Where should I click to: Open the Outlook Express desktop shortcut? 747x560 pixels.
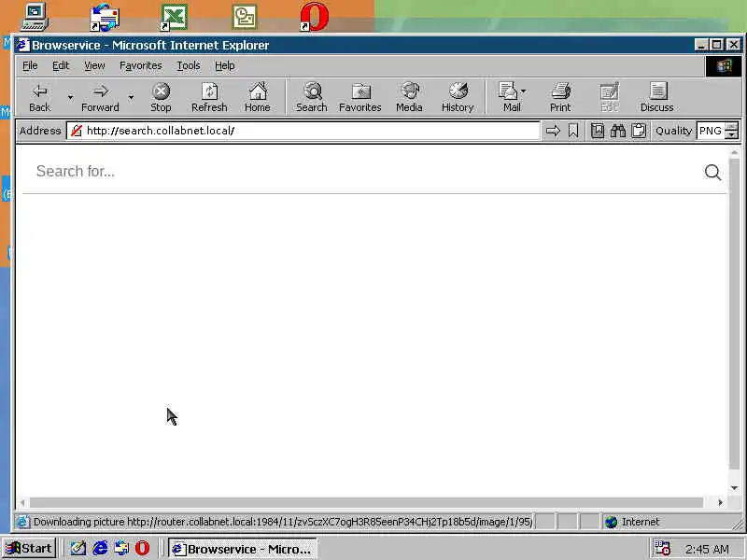coord(105,17)
